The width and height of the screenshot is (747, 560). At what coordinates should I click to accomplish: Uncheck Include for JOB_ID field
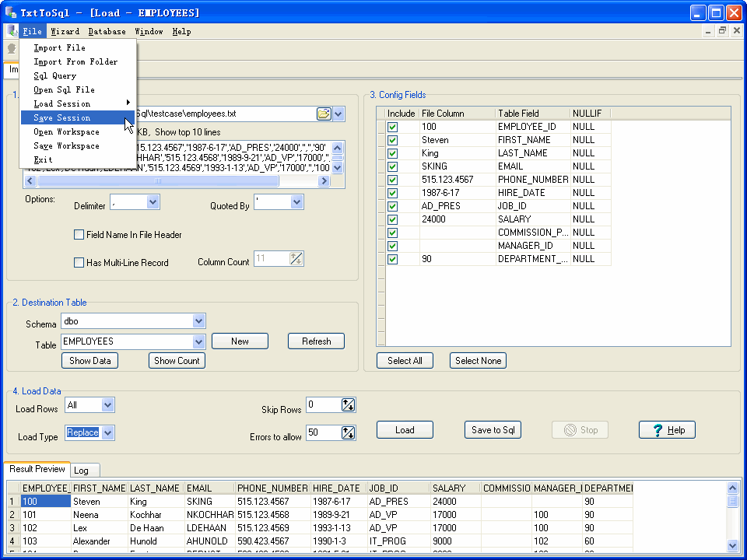pyautogui.click(x=392, y=206)
